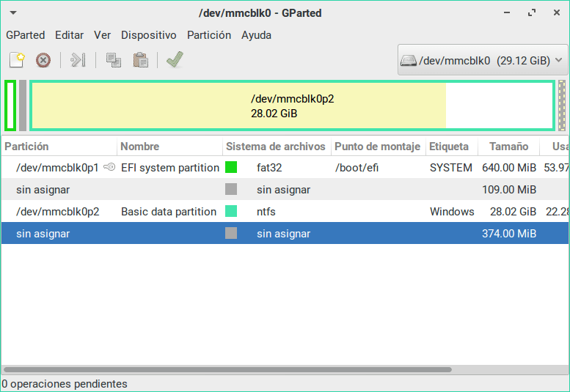Viewport: 570px width, 392px height.
Task: Apply all operations with checkmark icon
Action: [x=175, y=60]
